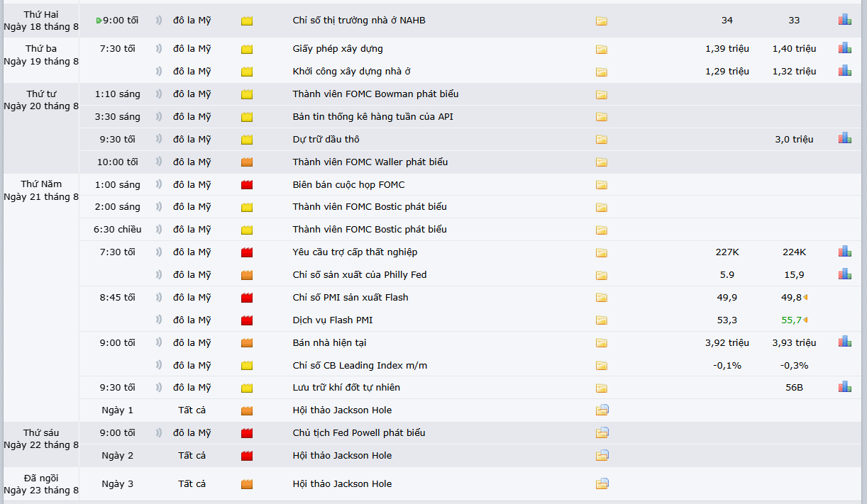Click graph icon in Giấy phép xây dựng row
Image resolution: width=867 pixels, height=504 pixels.
(x=844, y=49)
